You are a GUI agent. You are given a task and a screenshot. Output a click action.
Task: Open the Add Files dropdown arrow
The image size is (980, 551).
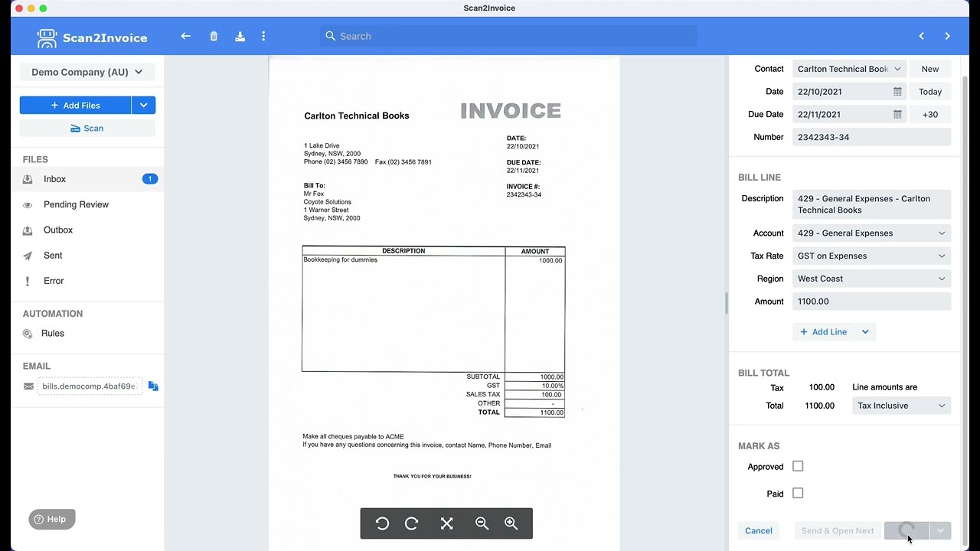(x=143, y=105)
